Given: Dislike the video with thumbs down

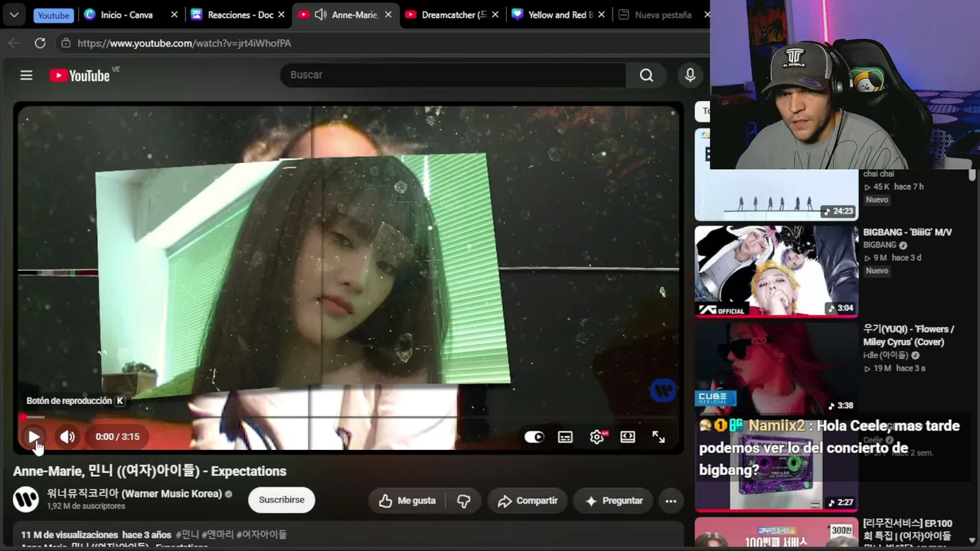Looking at the screenshot, I should tap(464, 500).
